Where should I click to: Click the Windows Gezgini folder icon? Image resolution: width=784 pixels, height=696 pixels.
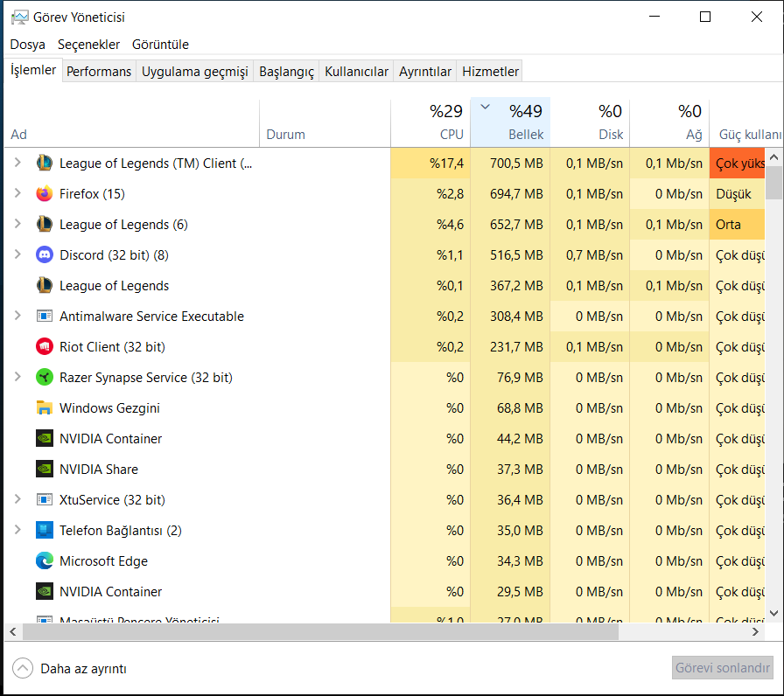pos(45,407)
